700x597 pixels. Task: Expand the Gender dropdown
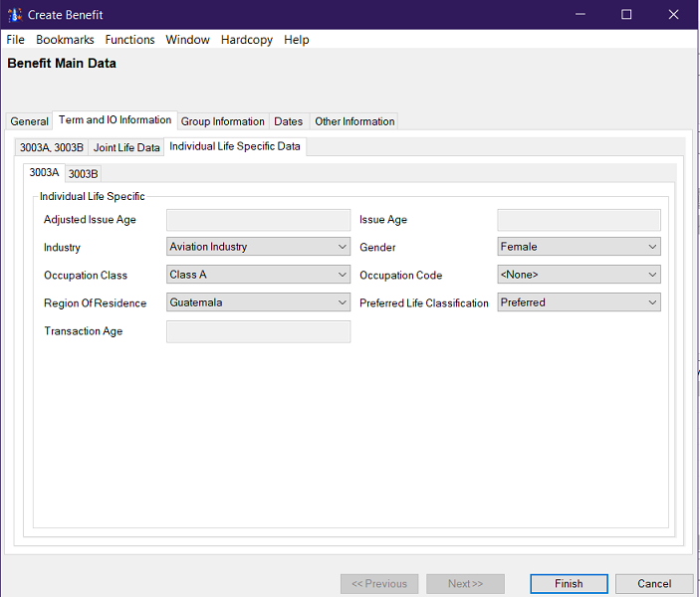[x=579, y=247]
